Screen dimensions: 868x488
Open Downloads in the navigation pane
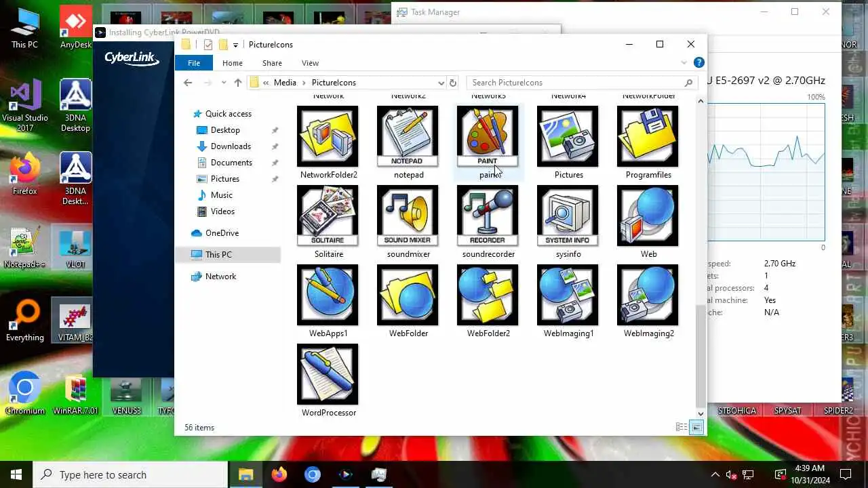point(231,146)
